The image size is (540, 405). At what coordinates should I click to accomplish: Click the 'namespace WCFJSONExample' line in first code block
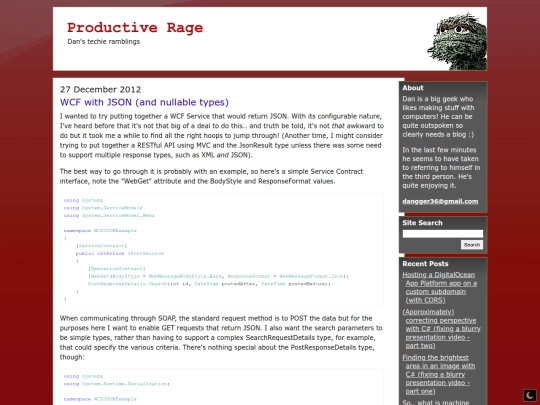coord(100,231)
